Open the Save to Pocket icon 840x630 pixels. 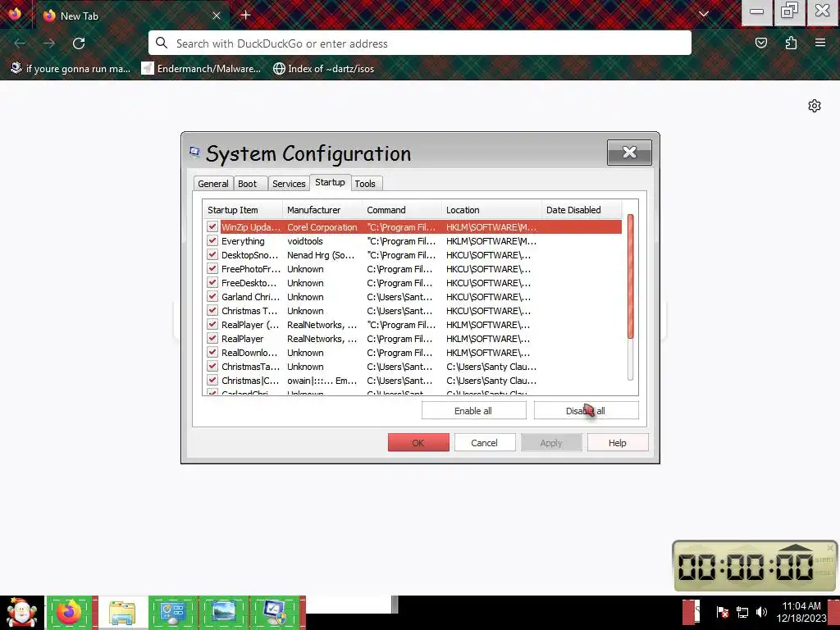[761, 43]
